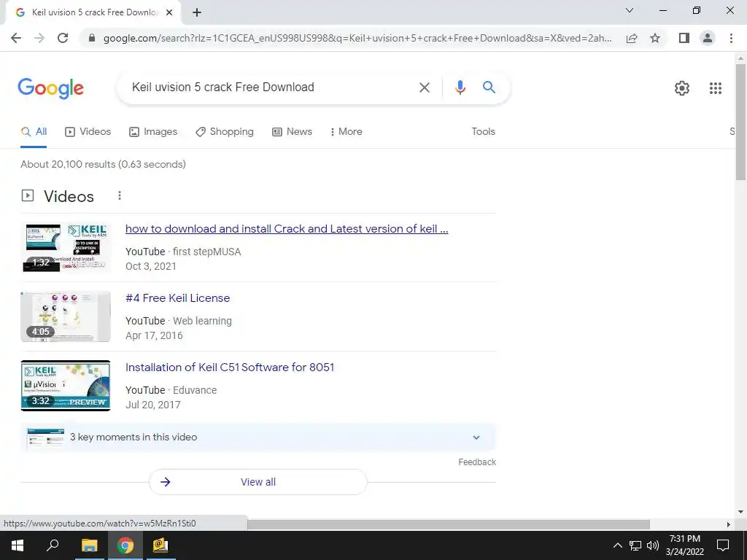Expand 3 key moments in this video
This screenshot has width=747, height=560.
pos(258,437)
